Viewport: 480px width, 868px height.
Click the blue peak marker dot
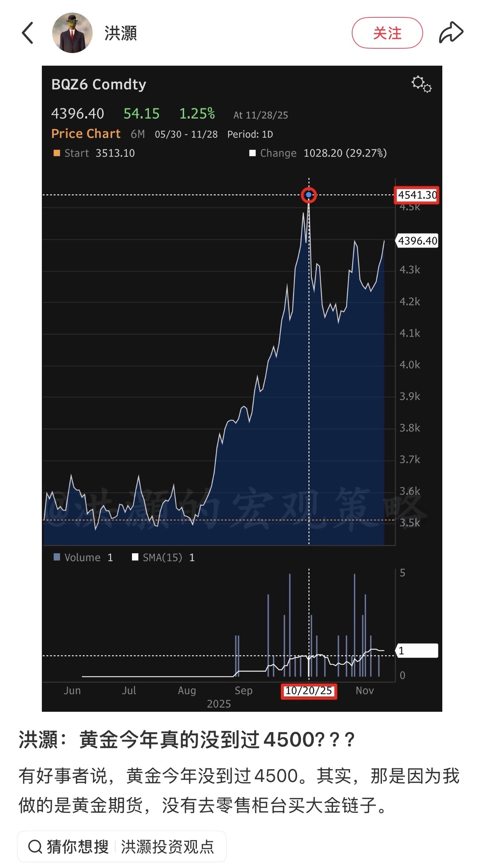(x=308, y=195)
